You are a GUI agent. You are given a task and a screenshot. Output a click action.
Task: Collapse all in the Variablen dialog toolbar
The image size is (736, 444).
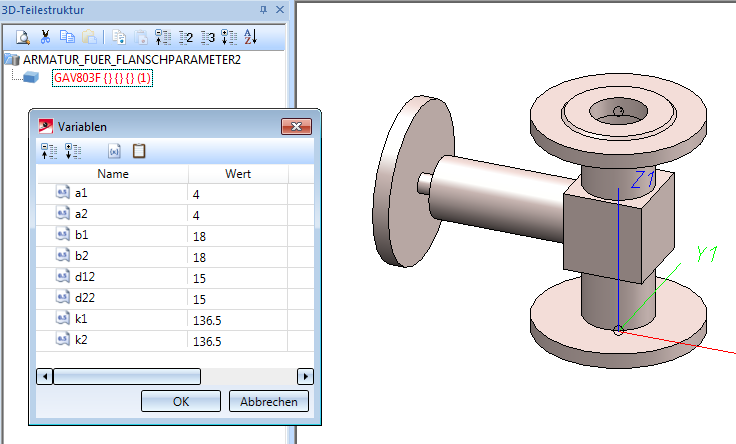pyautogui.click(x=49, y=151)
